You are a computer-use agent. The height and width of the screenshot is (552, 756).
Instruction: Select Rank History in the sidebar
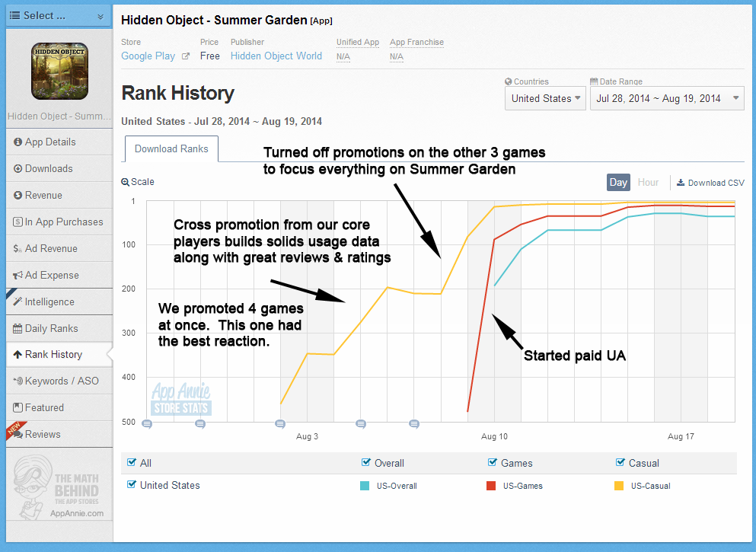(59, 355)
